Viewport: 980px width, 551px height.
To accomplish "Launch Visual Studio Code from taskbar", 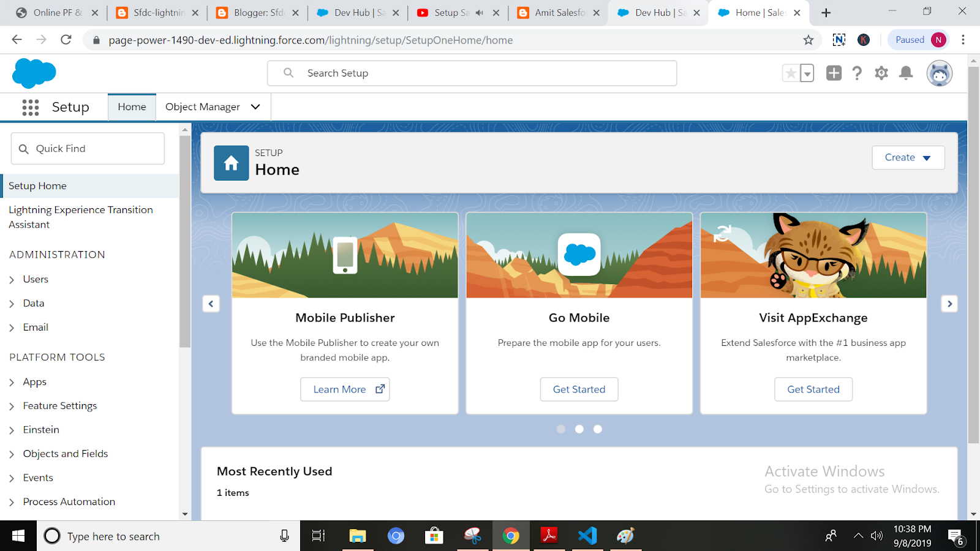I will pyautogui.click(x=587, y=536).
